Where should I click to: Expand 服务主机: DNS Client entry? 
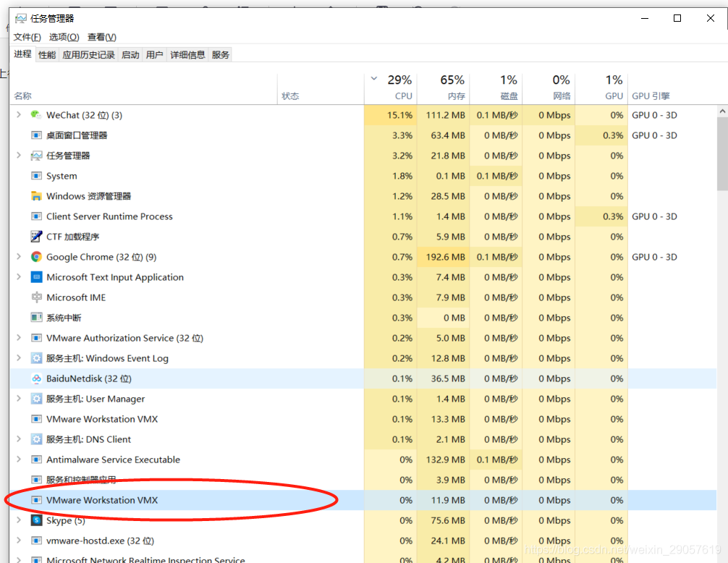pos(19,439)
